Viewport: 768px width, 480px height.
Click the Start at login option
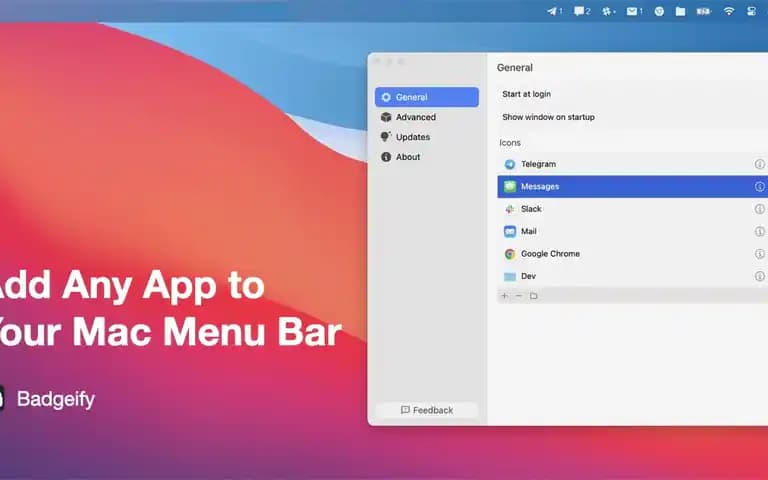pos(527,94)
